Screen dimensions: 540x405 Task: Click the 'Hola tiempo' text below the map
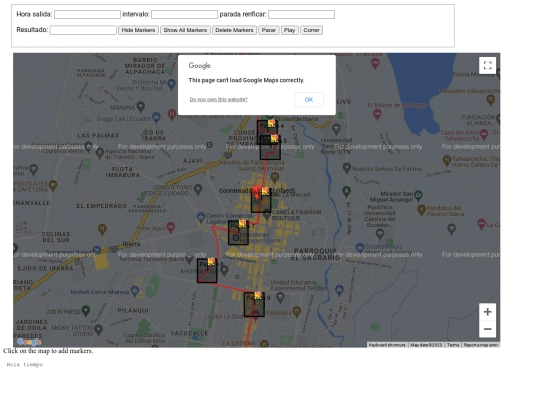[x=25, y=365]
